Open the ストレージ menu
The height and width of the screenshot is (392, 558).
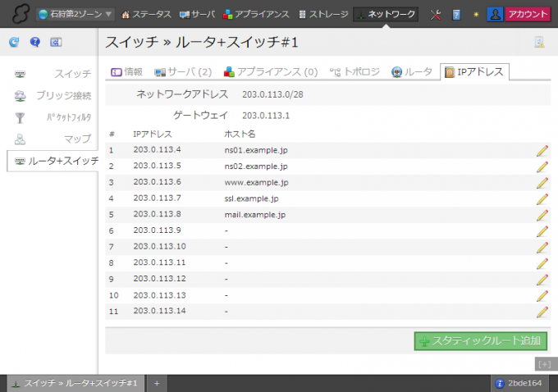click(322, 14)
